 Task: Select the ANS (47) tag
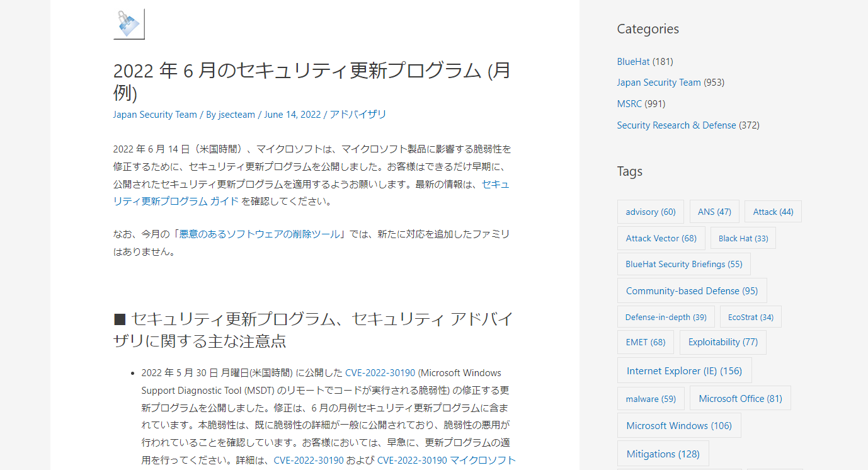click(714, 212)
